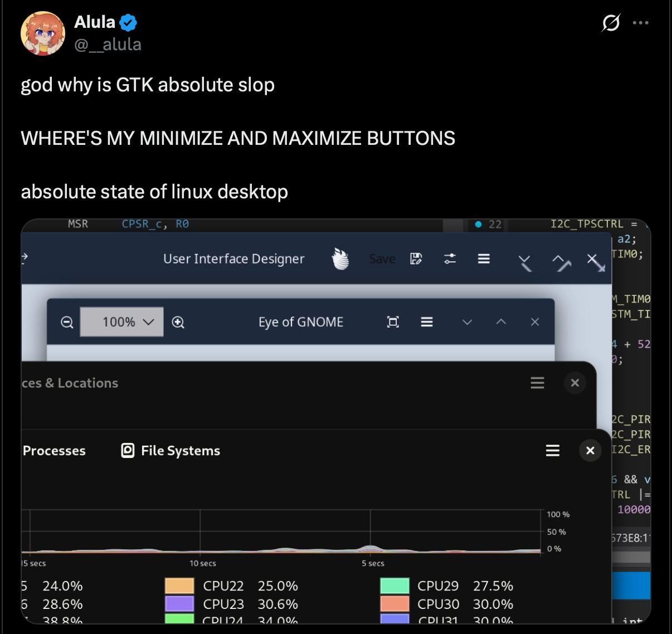Open the @__alula handle link
This screenshot has width=672, height=634.
click(x=108, y=44)
